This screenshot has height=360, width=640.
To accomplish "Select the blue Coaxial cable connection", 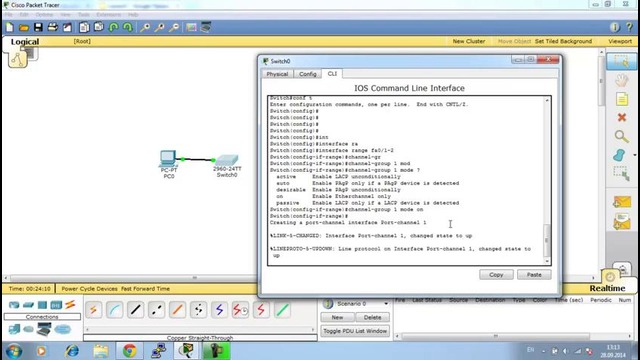I will point(219,310).
